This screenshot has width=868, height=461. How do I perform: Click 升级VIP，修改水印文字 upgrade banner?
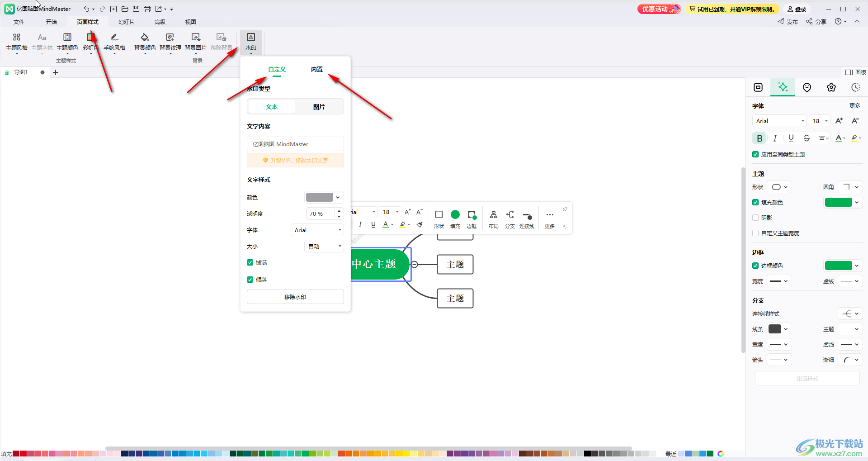pos(295,160)
